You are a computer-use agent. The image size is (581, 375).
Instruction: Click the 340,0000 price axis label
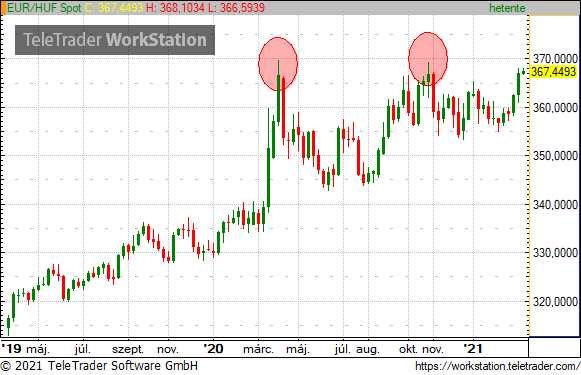click(555, 205)
